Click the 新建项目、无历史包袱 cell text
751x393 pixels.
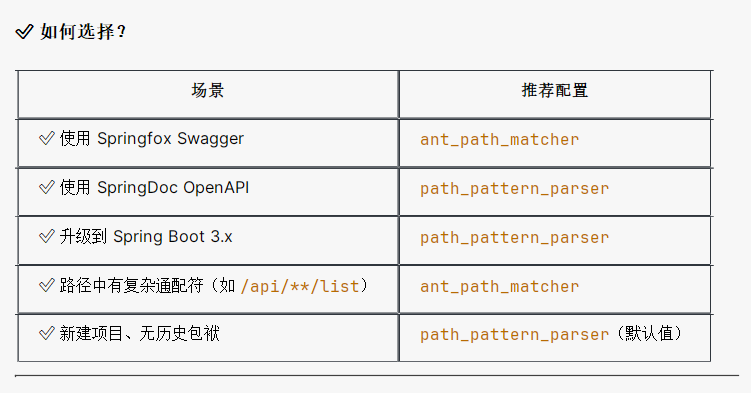[139, 333]
